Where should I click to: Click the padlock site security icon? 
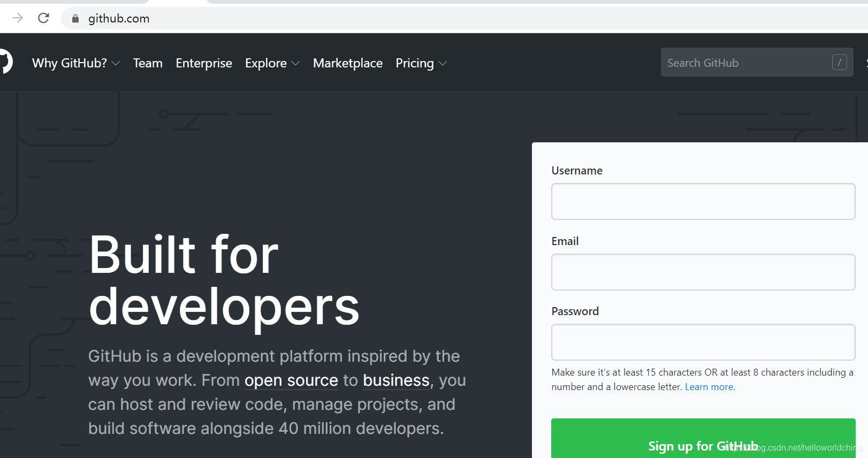(75, 19)
